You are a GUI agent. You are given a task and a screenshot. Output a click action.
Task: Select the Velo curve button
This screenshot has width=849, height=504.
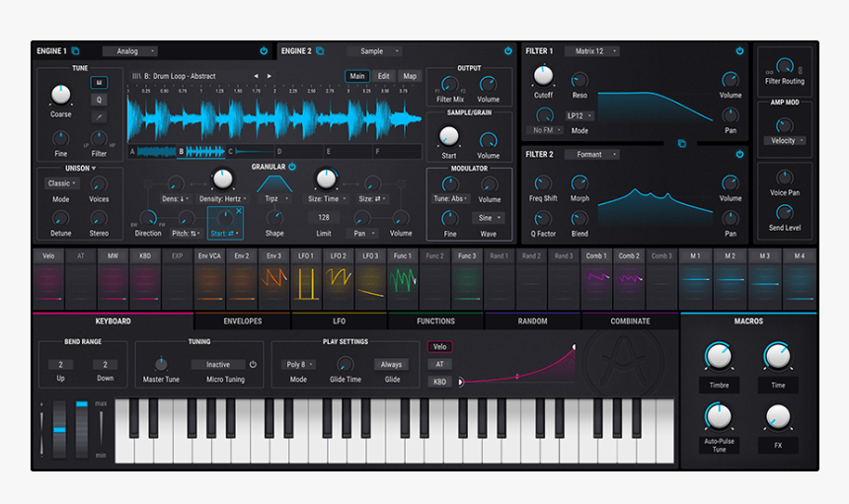pyautogui.click(x=439, y=346)
